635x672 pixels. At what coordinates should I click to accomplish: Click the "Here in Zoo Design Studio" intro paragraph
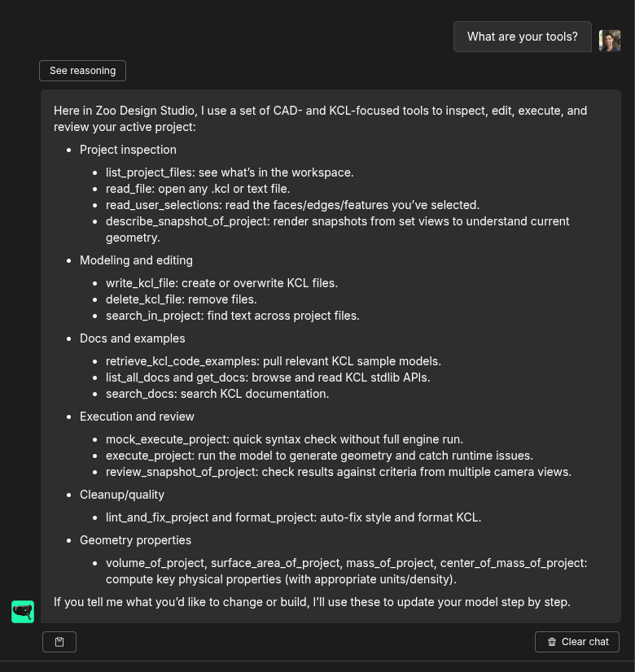pyautogui.click(x=320, y=119)
